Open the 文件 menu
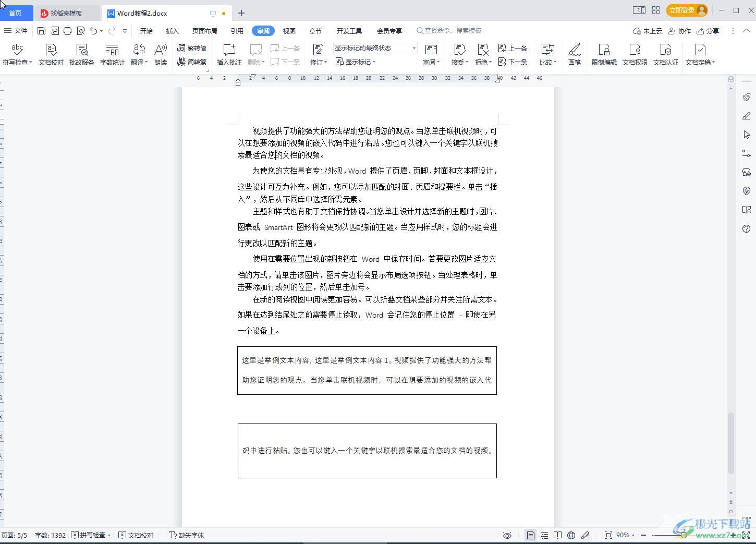The height and width of the screenshot is (544, 756). 16,31
